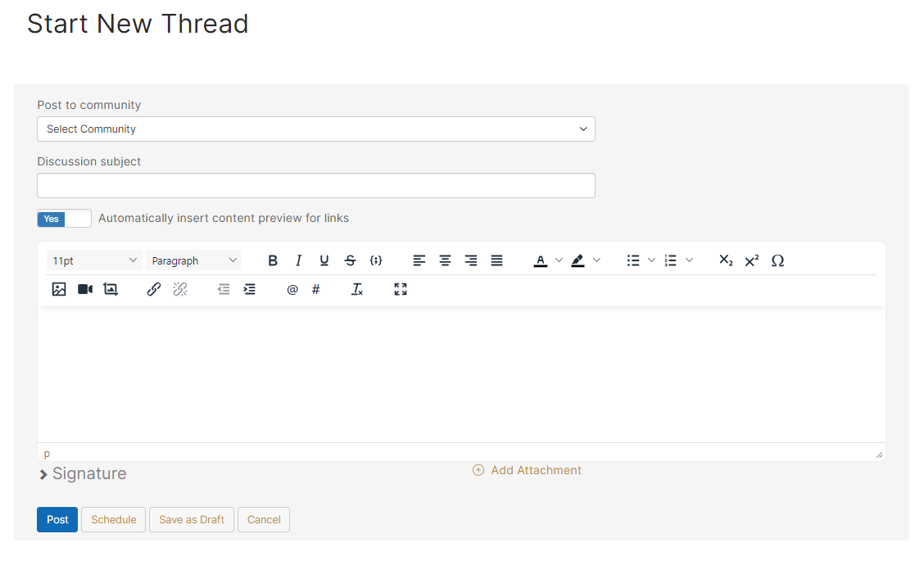Open the text color picker arrow
The width and height of the screenshot is (924, 561).
[559, 260]
